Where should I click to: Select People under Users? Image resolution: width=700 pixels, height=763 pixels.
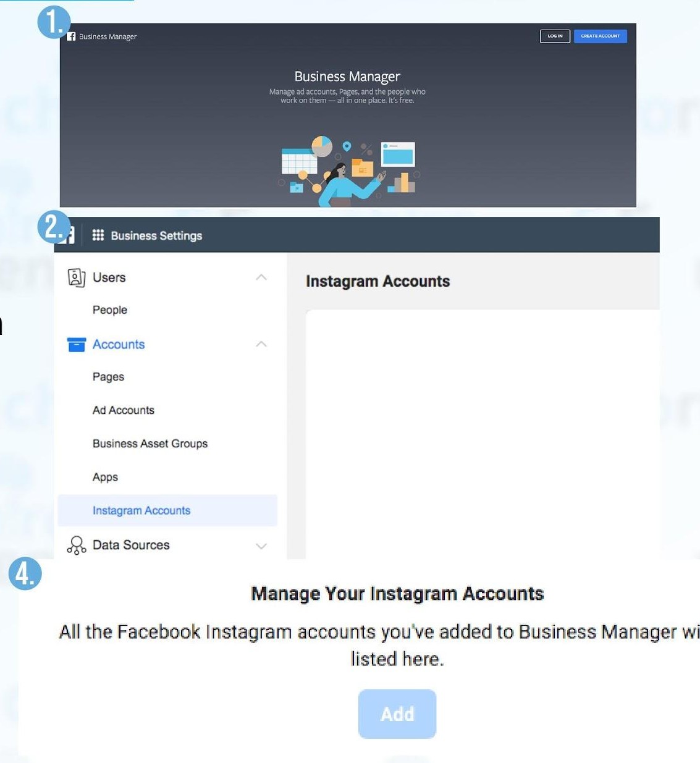point(110,310)
